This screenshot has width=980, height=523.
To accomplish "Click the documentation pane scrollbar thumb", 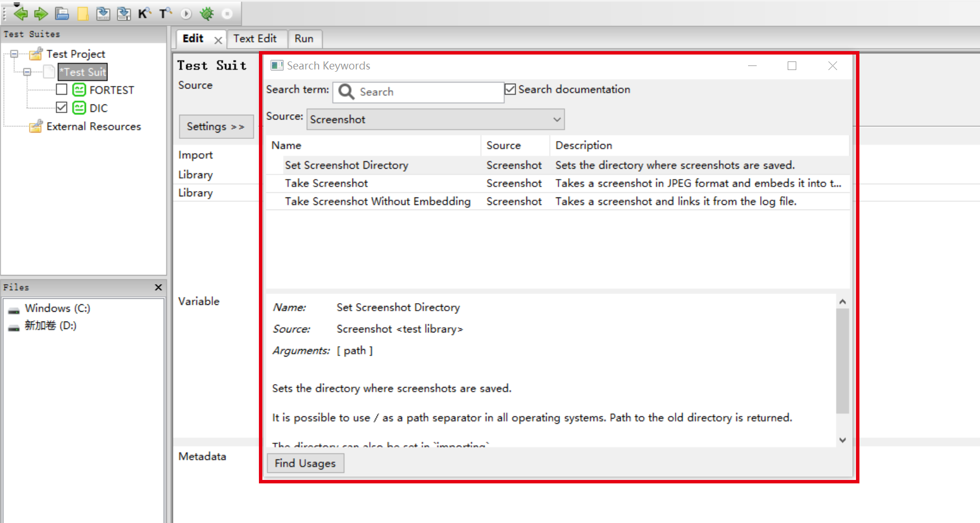I will click(x=842, y=361).
